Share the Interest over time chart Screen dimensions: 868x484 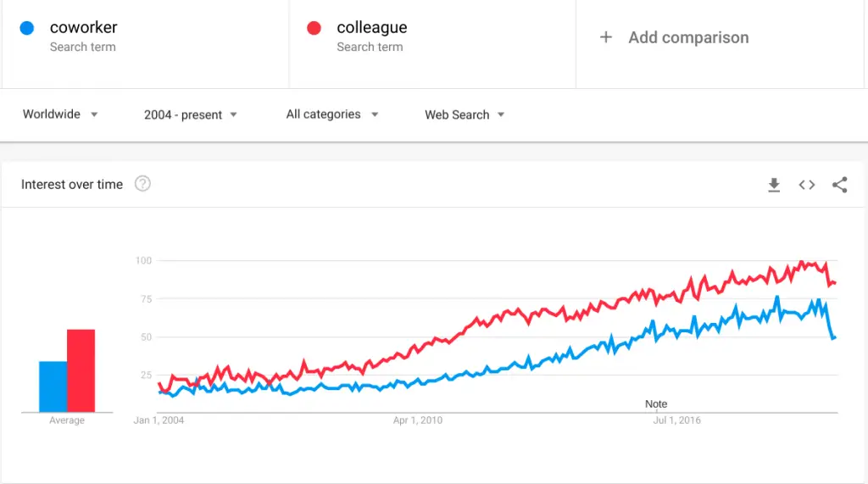coord(839,185)
